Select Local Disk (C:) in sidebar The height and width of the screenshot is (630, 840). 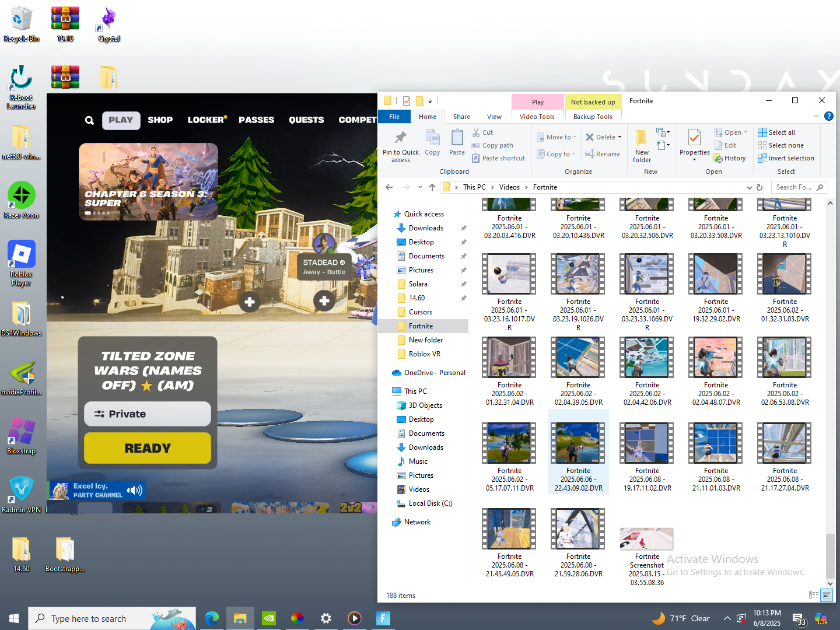(430, 503)
